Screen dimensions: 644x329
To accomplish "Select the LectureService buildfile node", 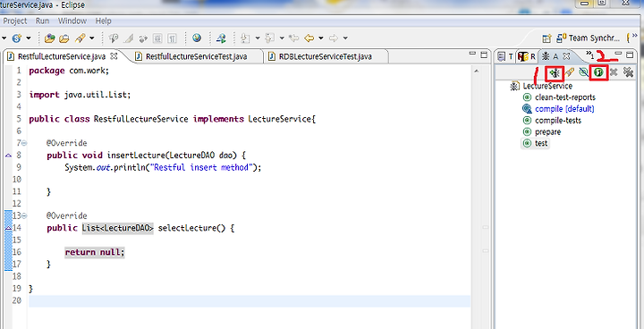I will tap(541, 86).
